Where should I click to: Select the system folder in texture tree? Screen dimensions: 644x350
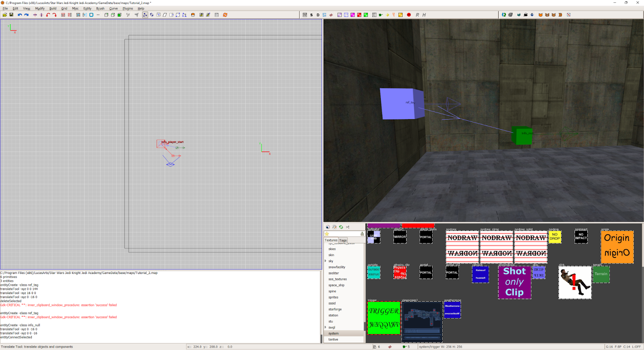coord(344,334)
